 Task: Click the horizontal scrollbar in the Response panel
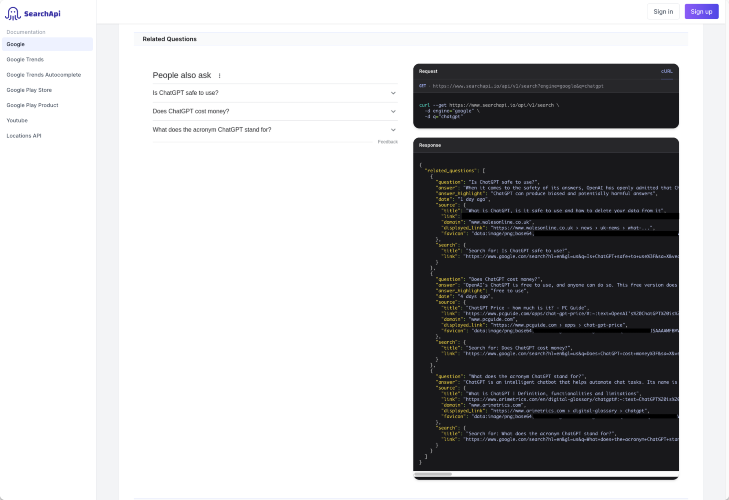tap(433, 474)
